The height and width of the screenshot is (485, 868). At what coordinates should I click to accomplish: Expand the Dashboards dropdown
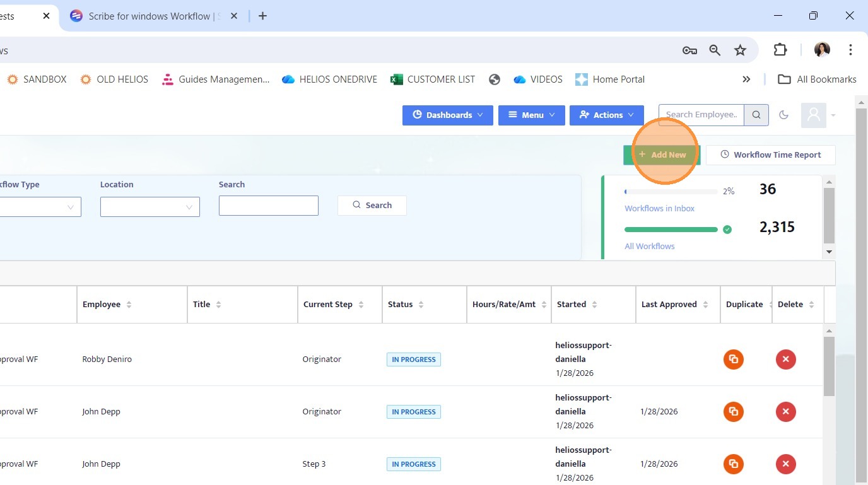pyautogui.click(x=448, y=115)
